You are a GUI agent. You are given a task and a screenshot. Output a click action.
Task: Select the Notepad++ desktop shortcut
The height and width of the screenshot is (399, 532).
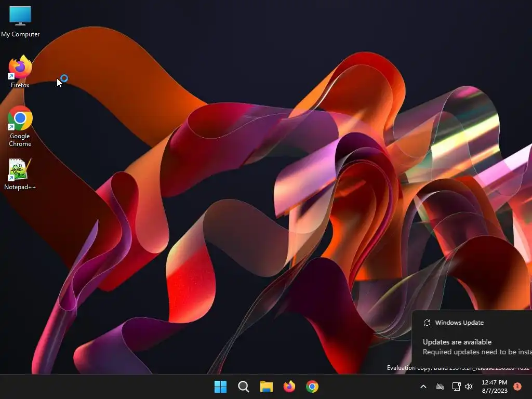point(20,174)
